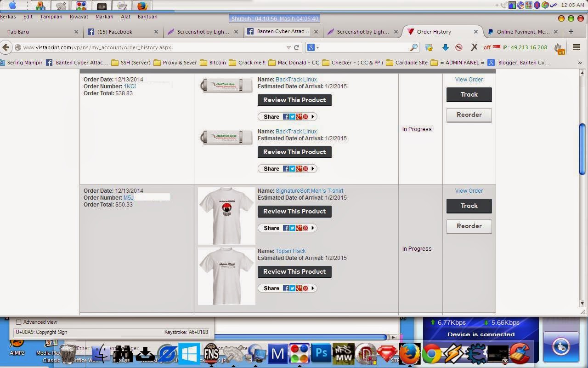Open the order number M5J link
The width and height of the screenshot is (588, 368).
pos(129,198)
